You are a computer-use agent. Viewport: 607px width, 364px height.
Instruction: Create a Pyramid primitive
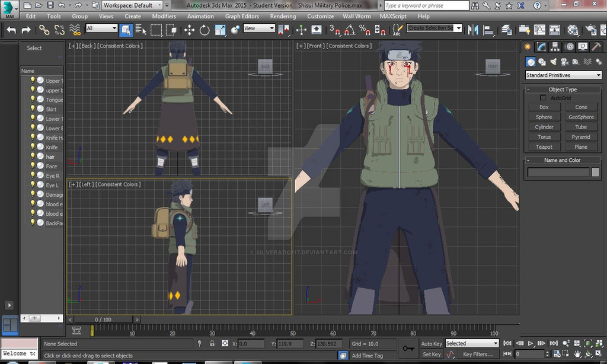(x=581, y=137)
